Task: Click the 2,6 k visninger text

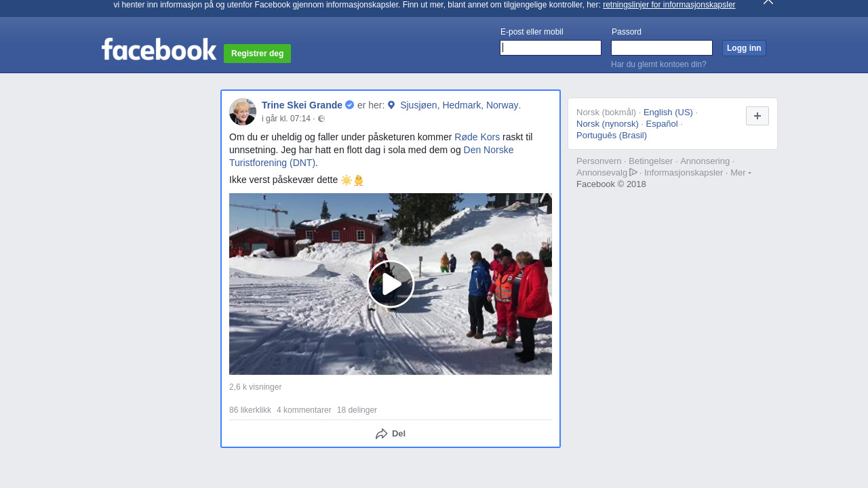Action: [255, 387]
